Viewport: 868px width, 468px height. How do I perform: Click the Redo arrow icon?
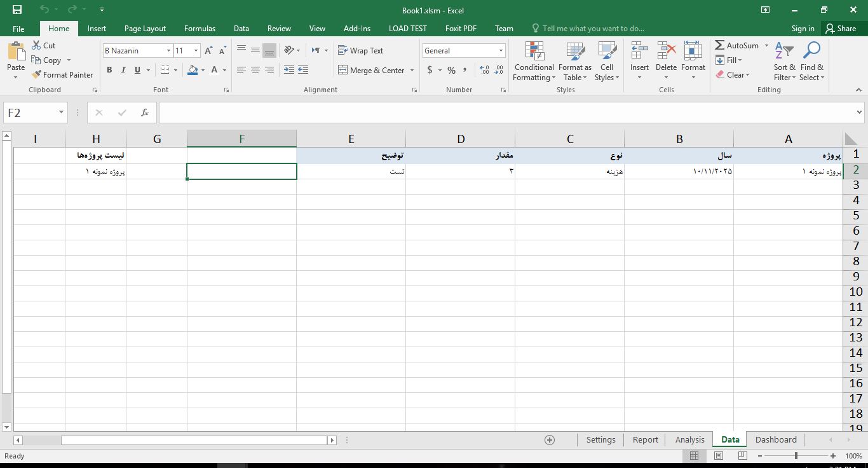[72, 10]
